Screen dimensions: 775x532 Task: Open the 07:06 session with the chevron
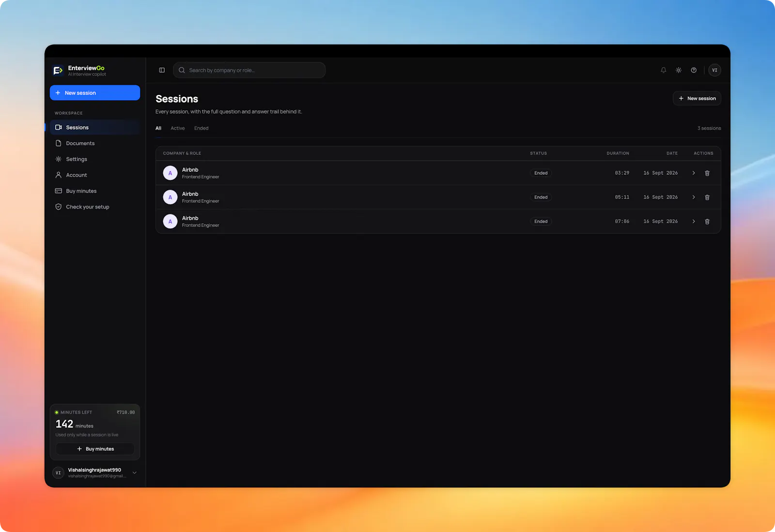tap(694, 221)
